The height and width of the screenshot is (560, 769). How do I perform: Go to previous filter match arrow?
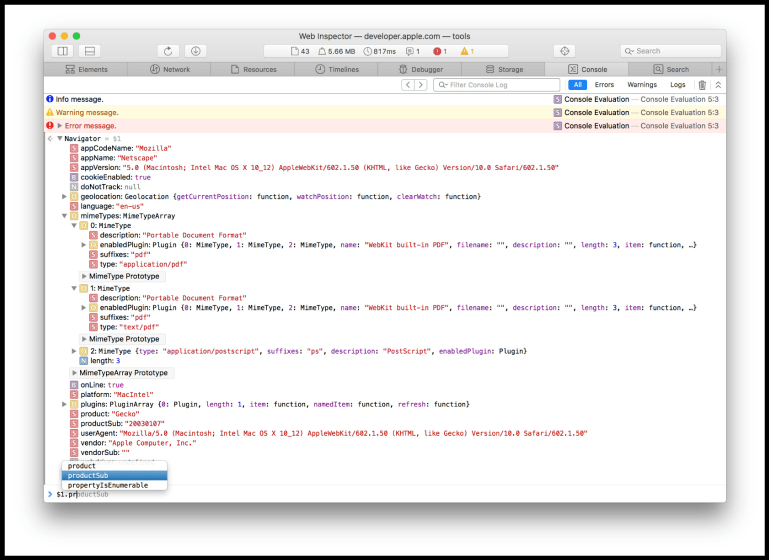[x=408, y=85]
